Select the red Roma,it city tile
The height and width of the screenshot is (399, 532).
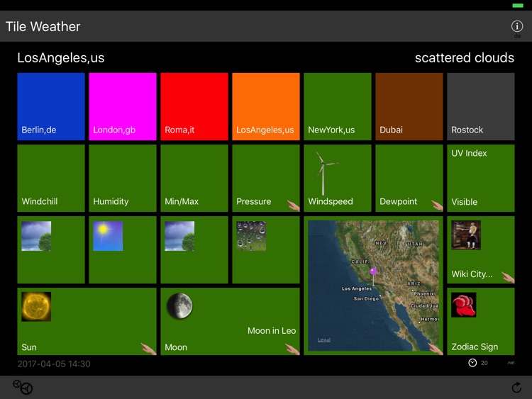(x=194, y=106)
